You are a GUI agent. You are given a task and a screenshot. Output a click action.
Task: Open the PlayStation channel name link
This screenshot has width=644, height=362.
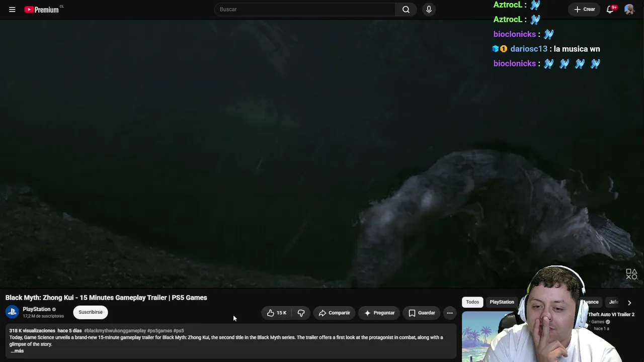37,309
